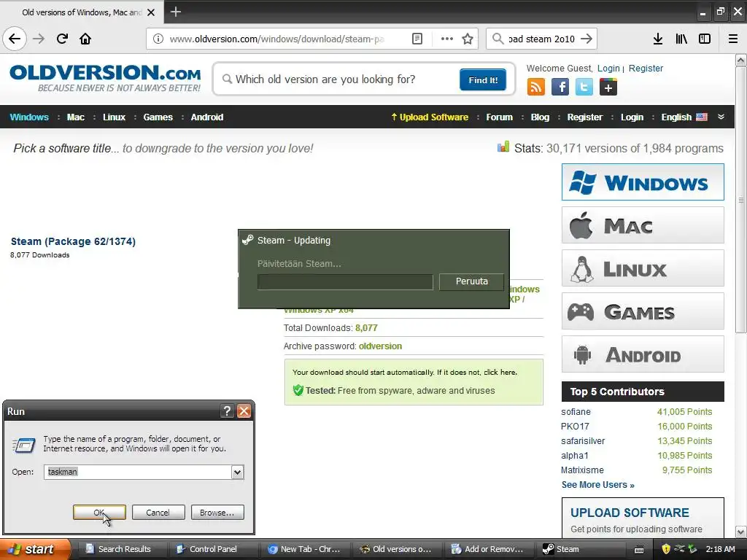Screen dimensions: 747x560
Task: Click the OLDVERSION.COM logo
Action: [105, 77]
